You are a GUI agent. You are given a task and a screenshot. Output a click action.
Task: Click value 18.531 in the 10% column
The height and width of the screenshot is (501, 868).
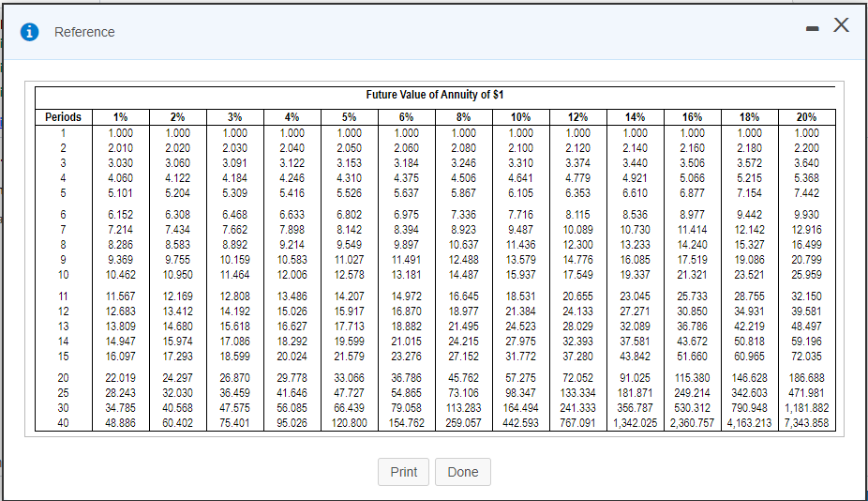click(x=520, y=296)
